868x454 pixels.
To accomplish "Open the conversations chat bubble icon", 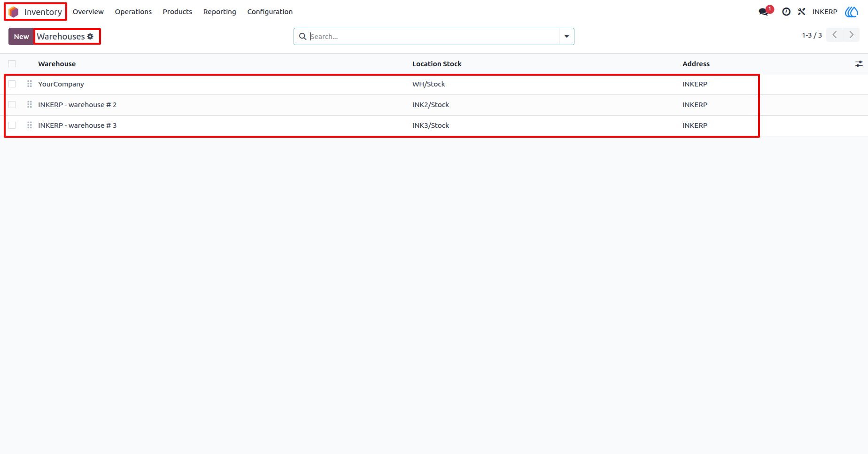I will pos(764,12).
